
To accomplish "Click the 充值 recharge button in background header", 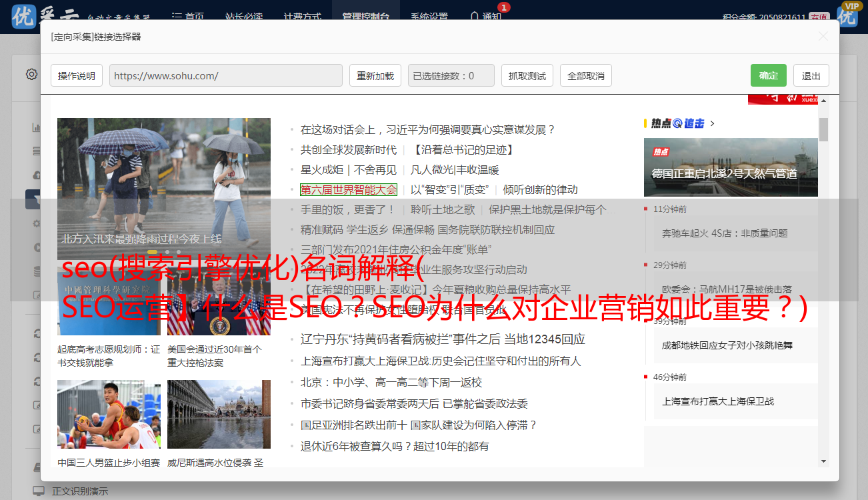I will point(819,17).
